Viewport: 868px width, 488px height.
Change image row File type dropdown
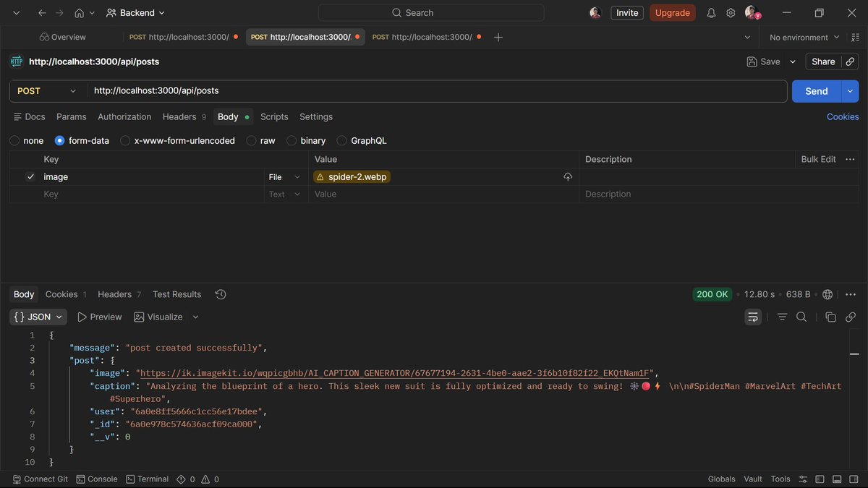coord(284,176)
